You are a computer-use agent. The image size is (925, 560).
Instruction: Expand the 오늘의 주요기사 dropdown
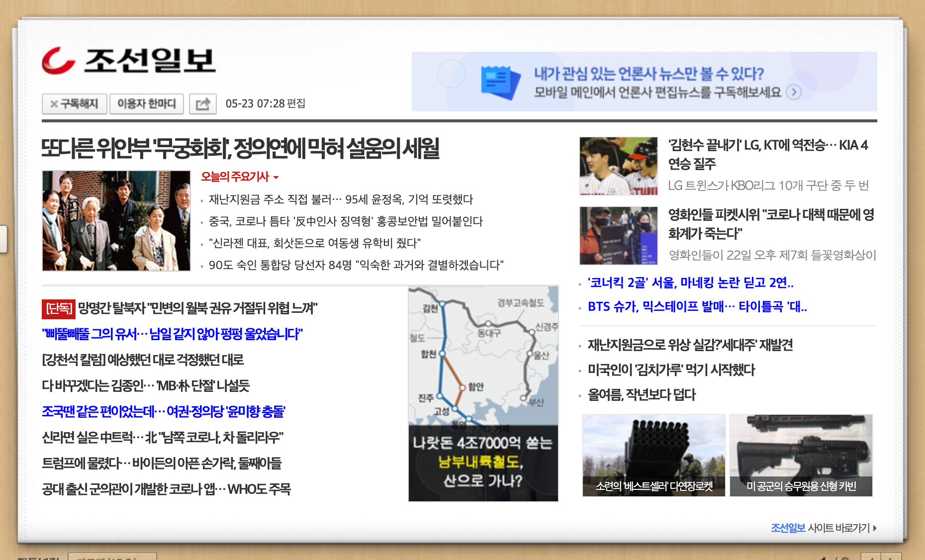point(240,177)
